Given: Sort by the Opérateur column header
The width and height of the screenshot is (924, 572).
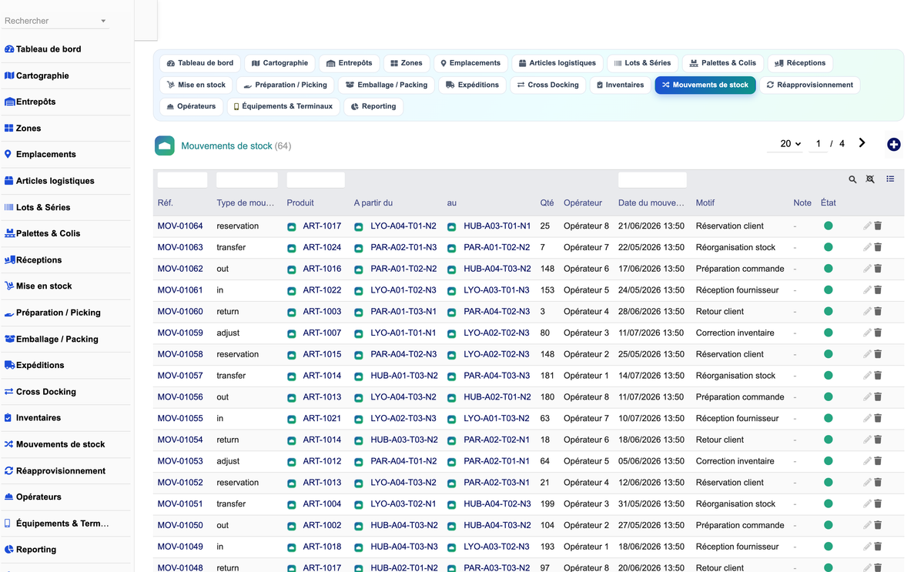Looking at the screenshot, I should 583,203.
